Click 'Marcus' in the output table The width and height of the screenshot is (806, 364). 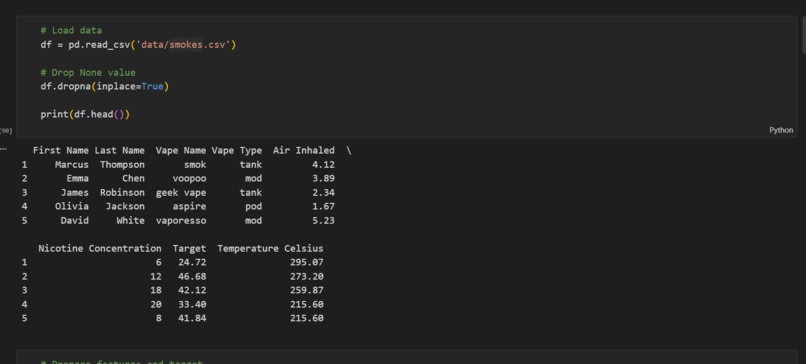pyautogui.click(x=71, y=165)
